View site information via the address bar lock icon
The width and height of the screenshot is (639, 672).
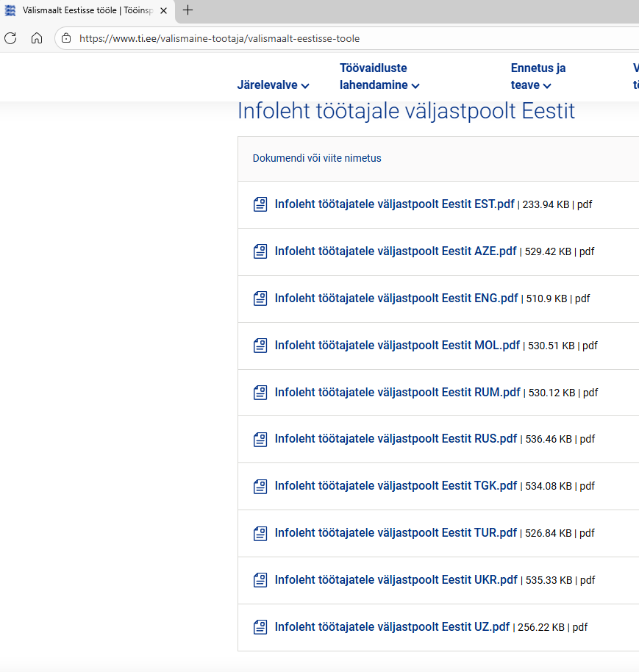click(x=66, y=38)
